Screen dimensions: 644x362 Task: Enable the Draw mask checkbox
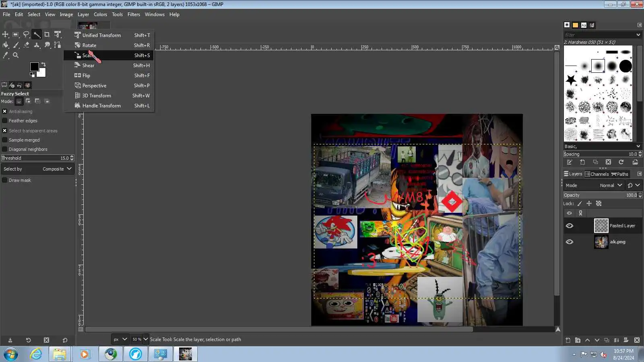click(5, 180)
